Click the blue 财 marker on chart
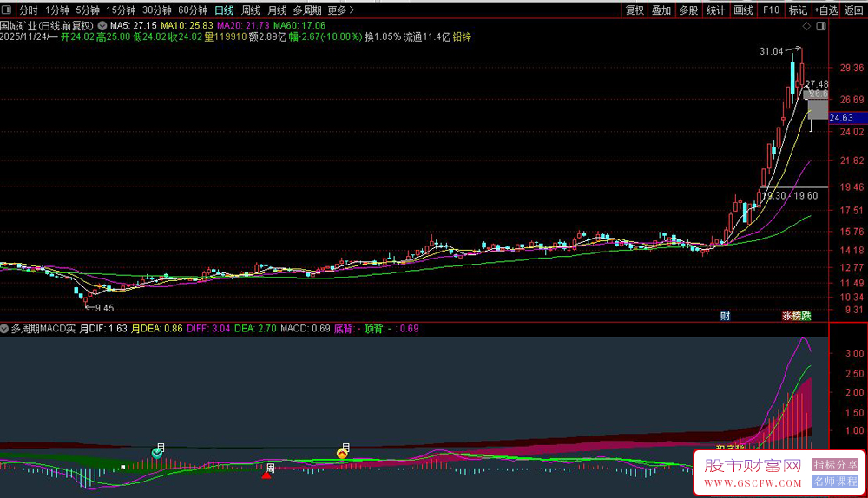Viewport: 868px width, 498px height. click(726, 316)
